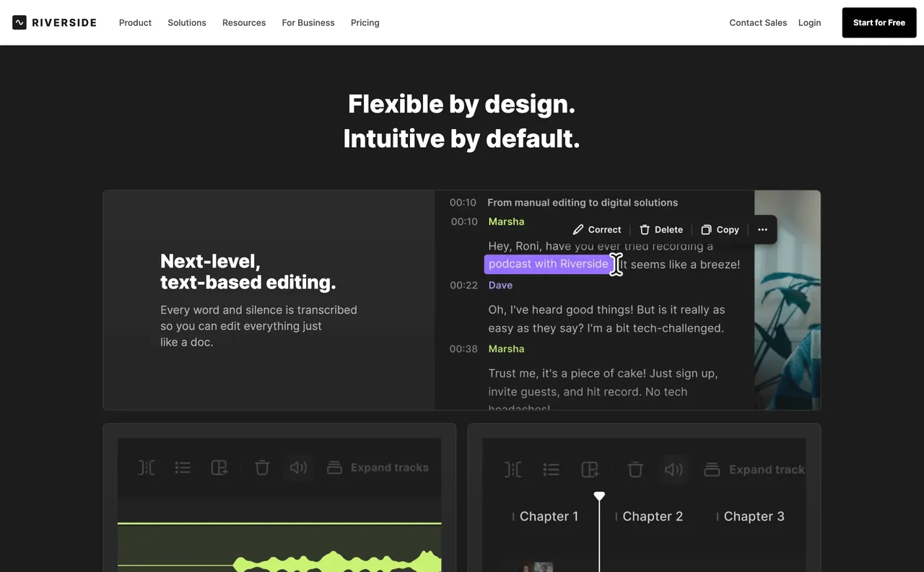The image size is (924, 572).
Task: Click the white playhead marker above Chapter 2
Action: pos(599,496)
